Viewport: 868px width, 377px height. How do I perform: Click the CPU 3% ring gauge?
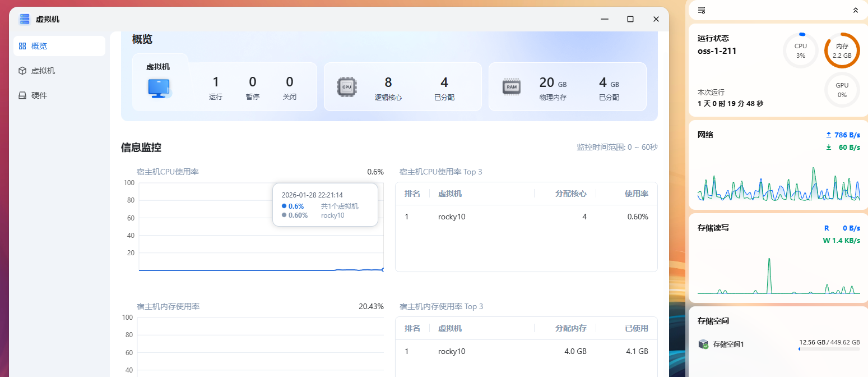[800, 50]
